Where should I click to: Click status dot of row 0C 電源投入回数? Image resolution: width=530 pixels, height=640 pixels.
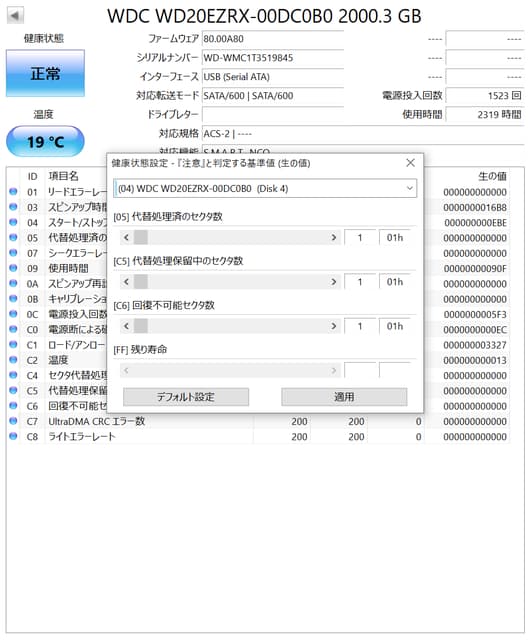click(x=13, y=313)
